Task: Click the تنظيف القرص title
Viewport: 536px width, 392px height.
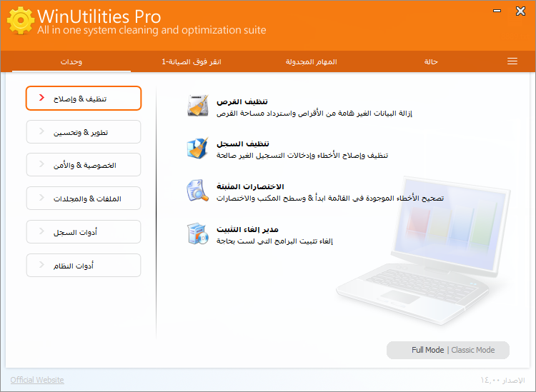Action: click(242, 101)
